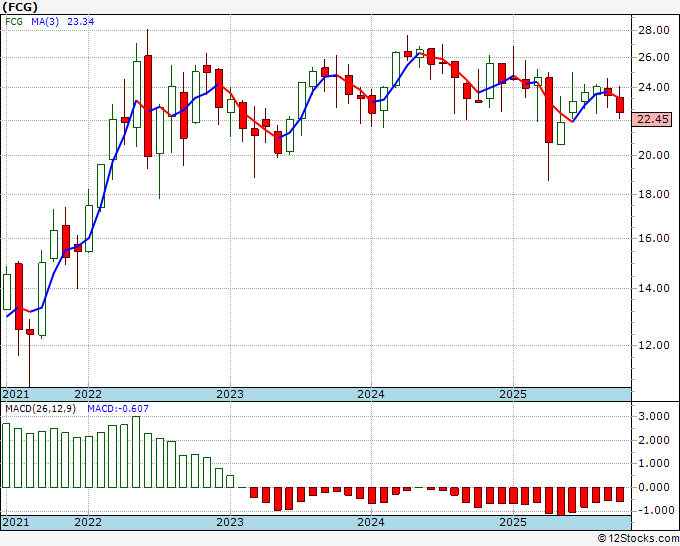
Task: Click 2023 on the price chart timeline
Action: [x=230, y=394]
